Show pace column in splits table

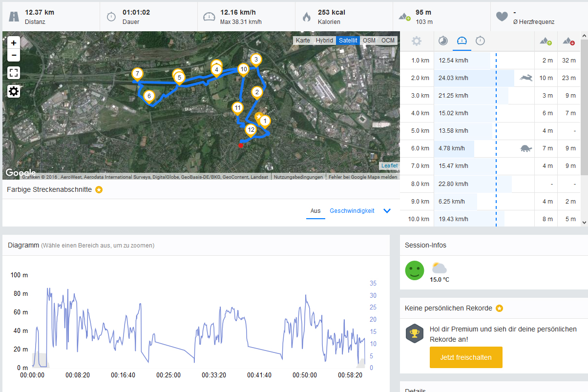click(x=443, y=41)
